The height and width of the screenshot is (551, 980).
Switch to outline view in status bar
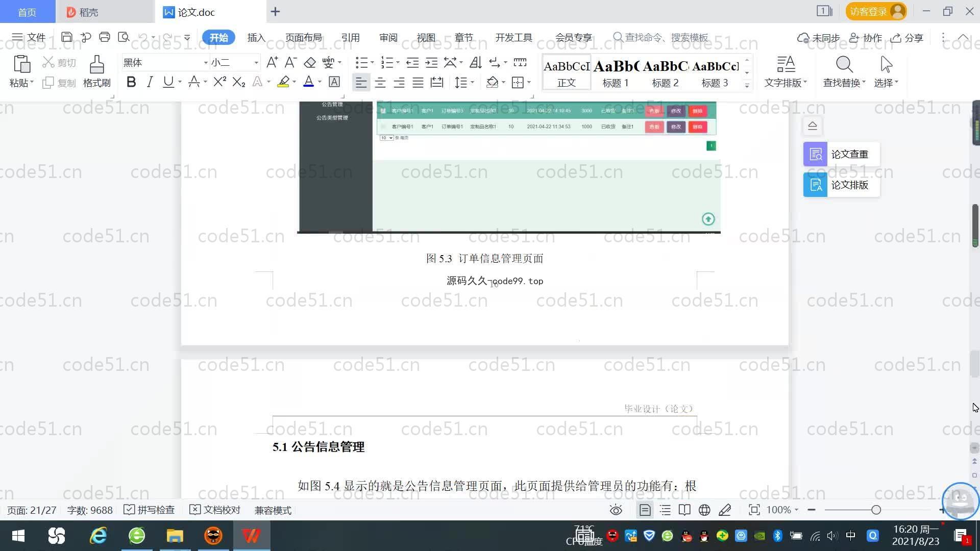(x=665, y=510)
